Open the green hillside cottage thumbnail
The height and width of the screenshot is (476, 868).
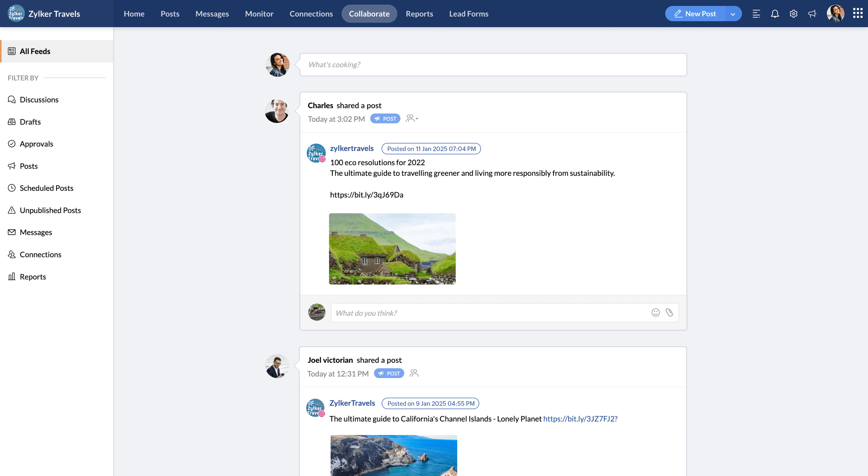click(x=392, y=249)
